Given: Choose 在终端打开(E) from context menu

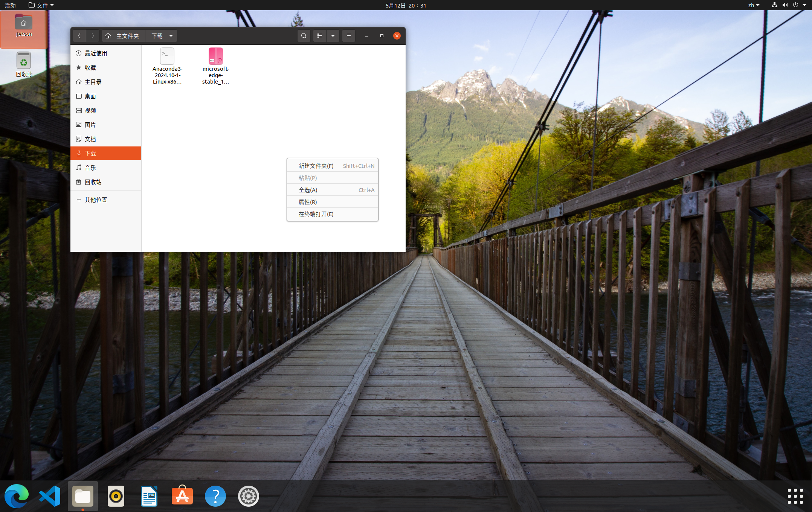Looking at the screenshot, I should 333,214.
